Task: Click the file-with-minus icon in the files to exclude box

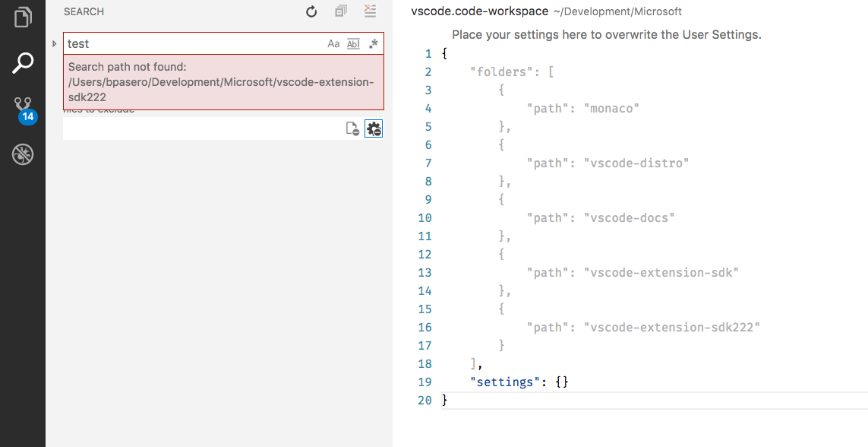Action: pyautogui.click(x=352, y=129)
